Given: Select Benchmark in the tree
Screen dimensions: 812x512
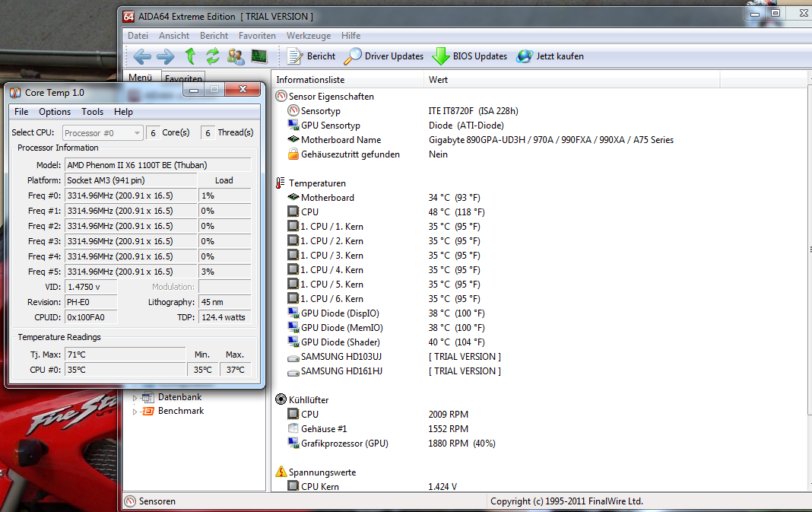Looking at the screenshot, I should click(181, 410).
